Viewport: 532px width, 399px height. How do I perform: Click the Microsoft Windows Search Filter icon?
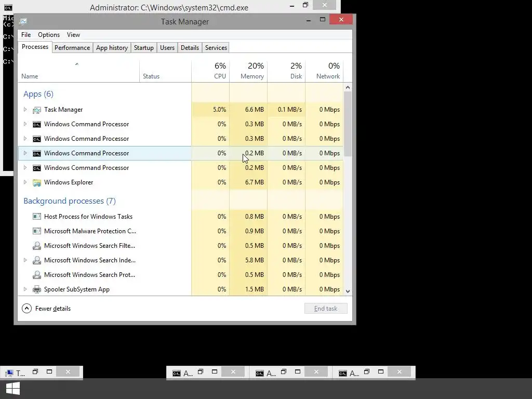[37, 246]
